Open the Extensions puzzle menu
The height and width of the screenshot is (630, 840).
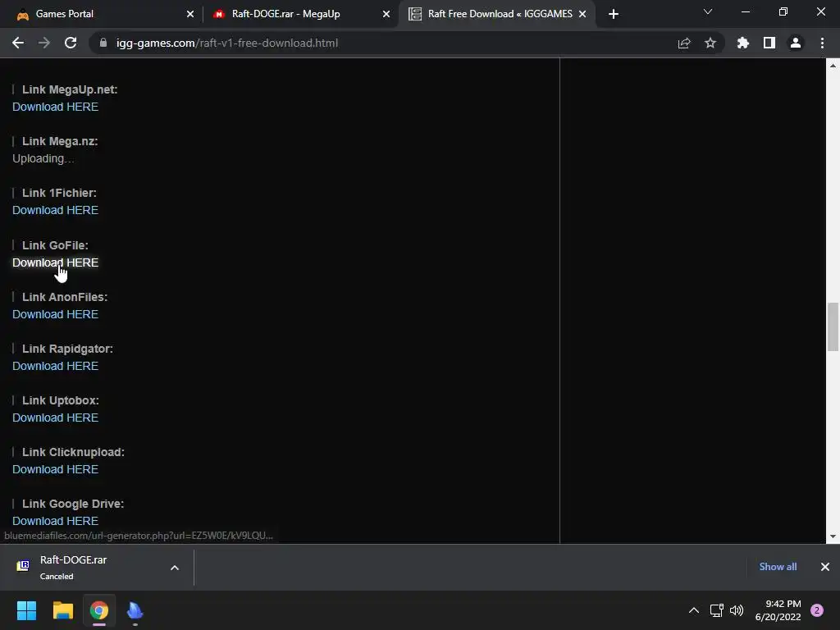743,43
